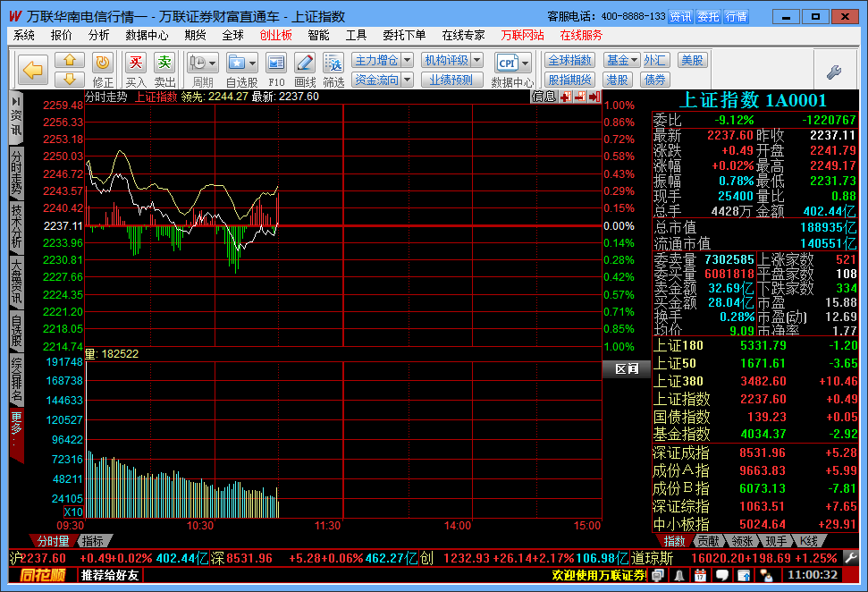Open the wrench settings icon in toolbar
Viewport: 868px width, 592px height.
pos(834,72)
